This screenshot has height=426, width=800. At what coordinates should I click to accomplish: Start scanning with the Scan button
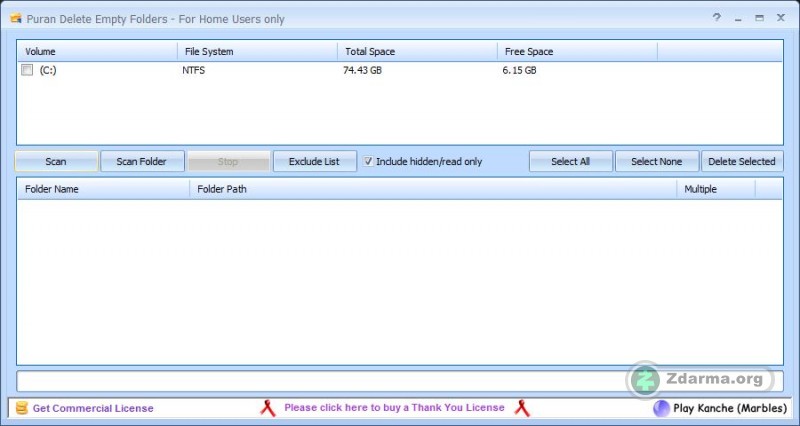click(56, 161)
